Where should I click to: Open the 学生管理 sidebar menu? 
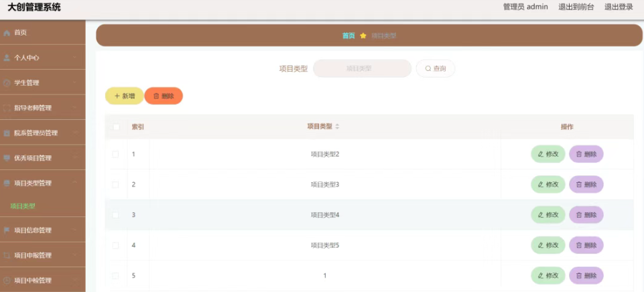click(43, 83)
